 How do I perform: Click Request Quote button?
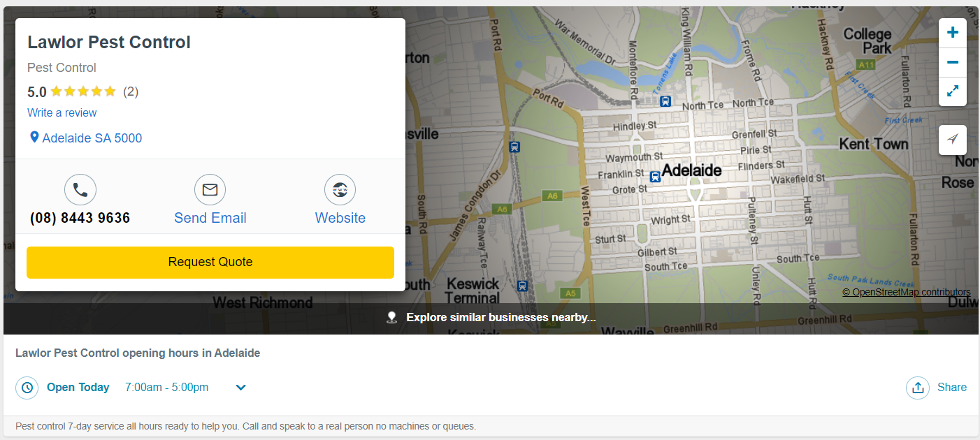point(210,263)
